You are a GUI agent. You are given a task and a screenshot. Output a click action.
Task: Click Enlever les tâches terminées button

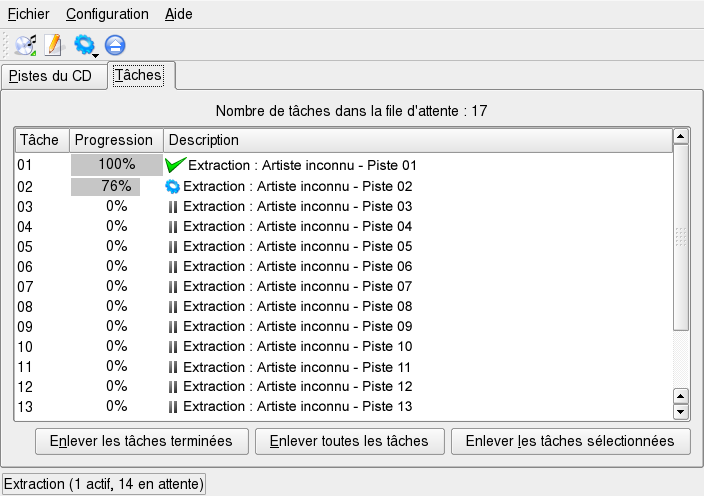[x=141, y=441]
